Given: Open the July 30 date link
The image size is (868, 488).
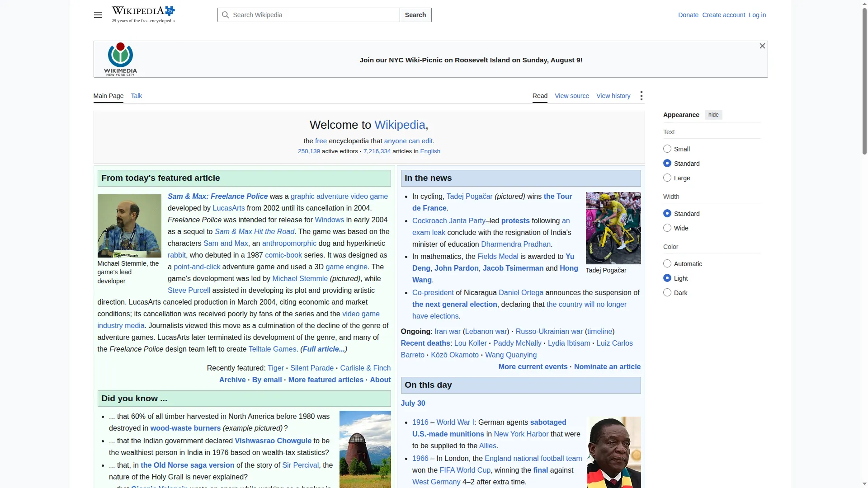Looking at the screenshot, I should pos(413,403).
